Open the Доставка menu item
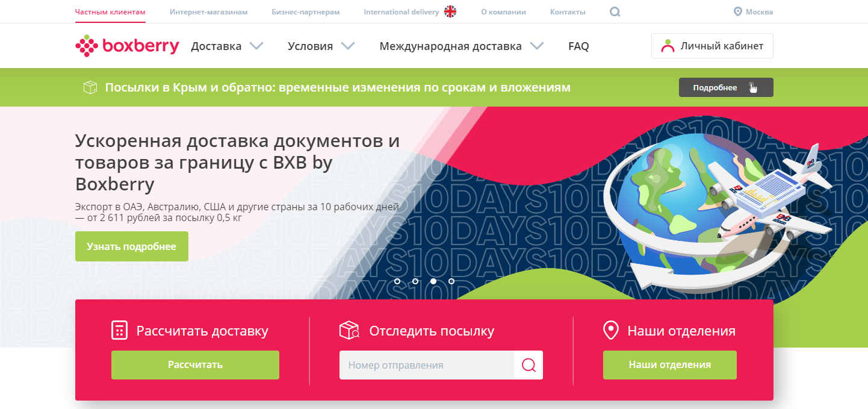Image resolution: width=868 pixels, height=409 pixels. coord(216,46)
